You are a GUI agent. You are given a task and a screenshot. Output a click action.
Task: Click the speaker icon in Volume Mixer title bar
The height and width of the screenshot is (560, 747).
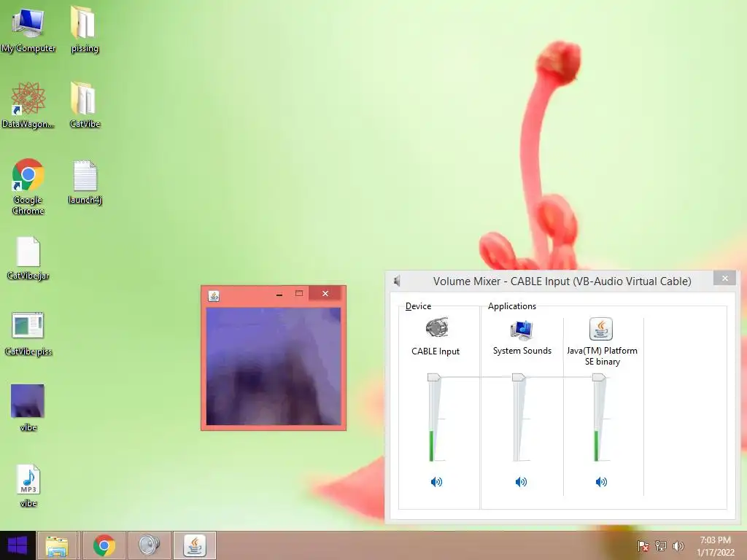pyautogui.click(x=397, y=281)
